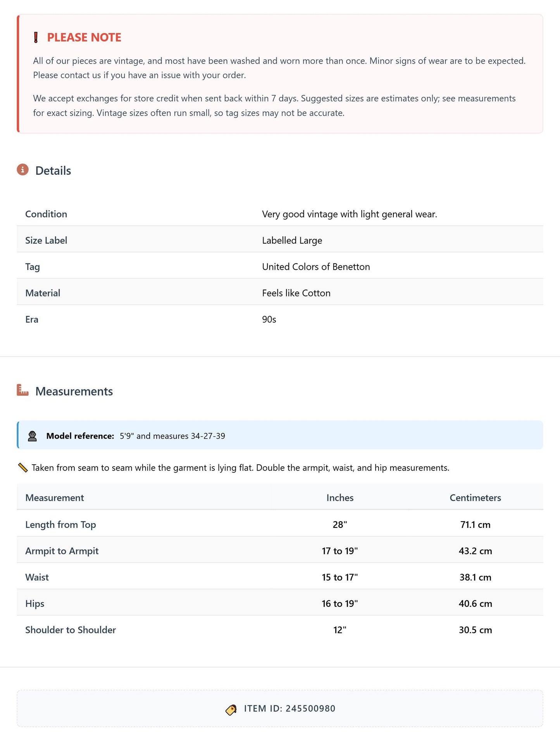This screenshot has width=560, height=741.
Task: Click the Armpit to Armpit row label
Action: tap(62, 551)
